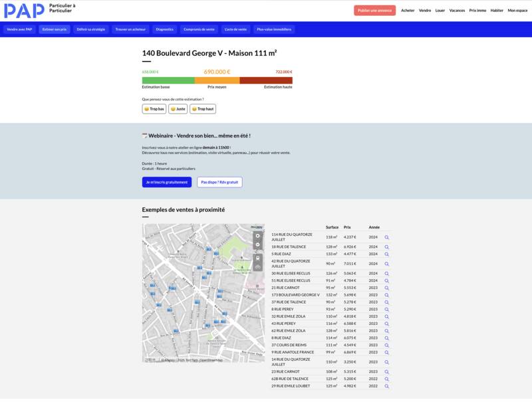Open magnifier for 21 Rue Carnot
The height and width of the screenshot is (402, 532).
point(386,288)
